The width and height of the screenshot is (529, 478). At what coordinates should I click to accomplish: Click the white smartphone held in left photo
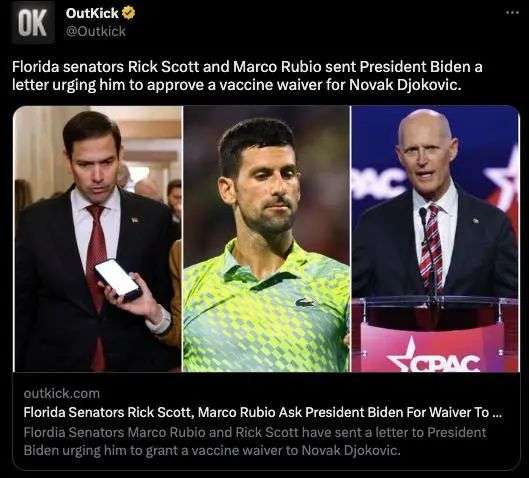pyautogui.click(x=117, y=280)
